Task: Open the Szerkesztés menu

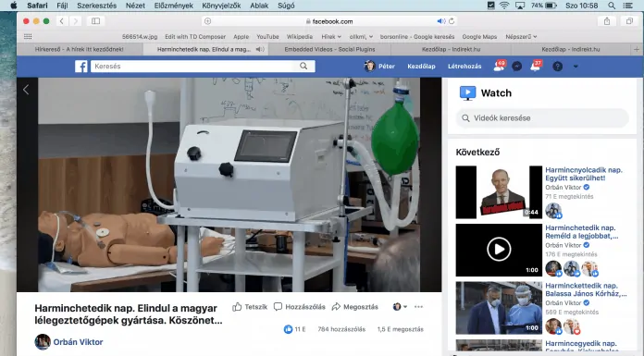Action: coord(97,6)
